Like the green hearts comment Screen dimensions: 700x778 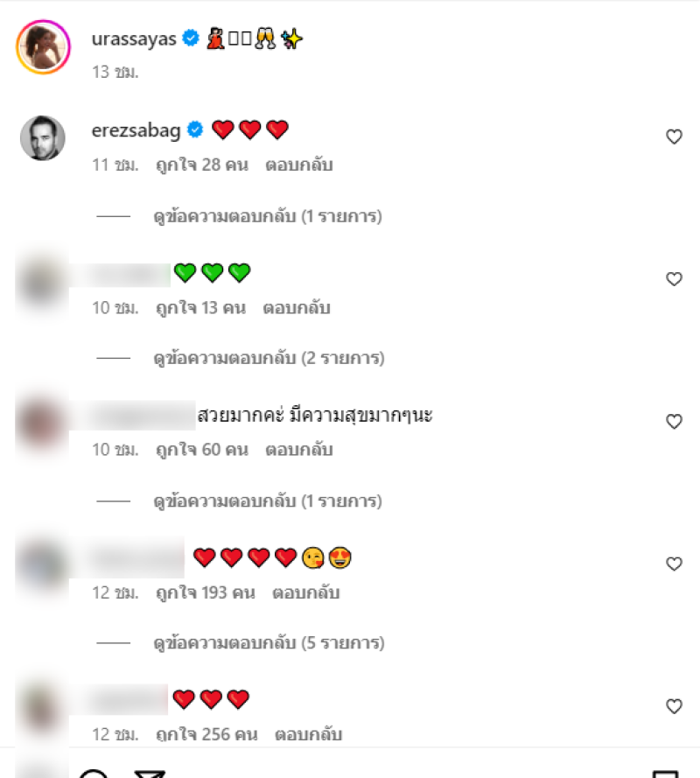(674, 279)
